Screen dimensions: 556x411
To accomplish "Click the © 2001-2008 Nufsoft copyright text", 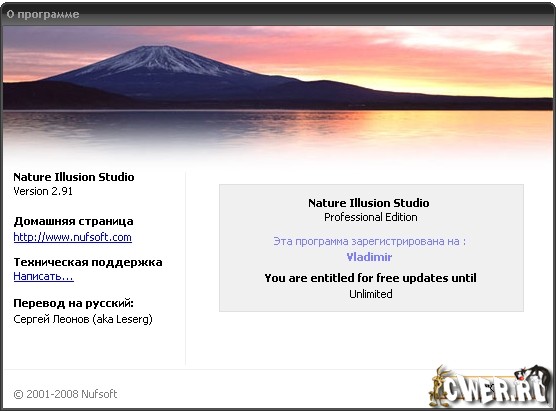I will coord(65,394).
